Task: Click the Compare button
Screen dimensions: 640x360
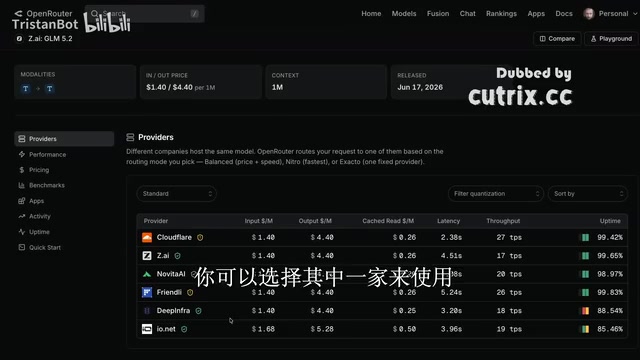Action: coord(557,38)
